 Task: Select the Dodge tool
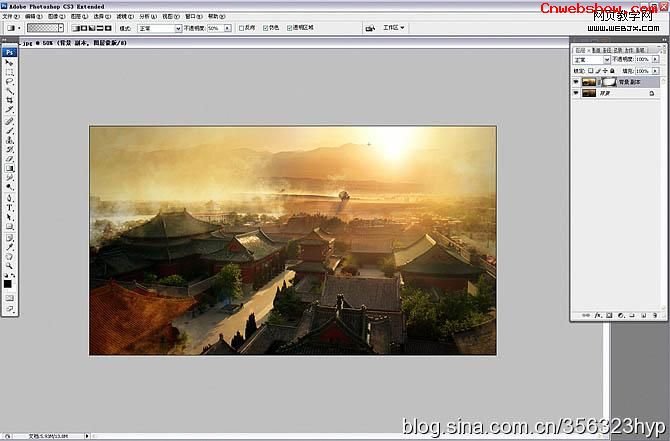coord(9,187)
